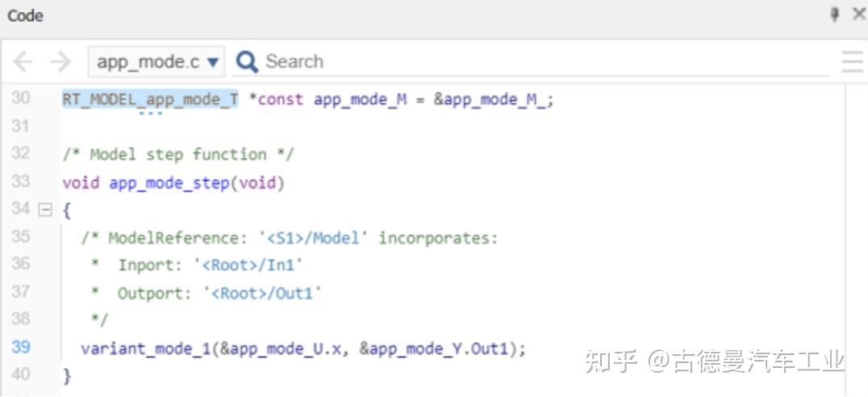Click line number 33 in the gutter
Screen dimensions: 868x397
pyautogui.click(x=21, y=182)
